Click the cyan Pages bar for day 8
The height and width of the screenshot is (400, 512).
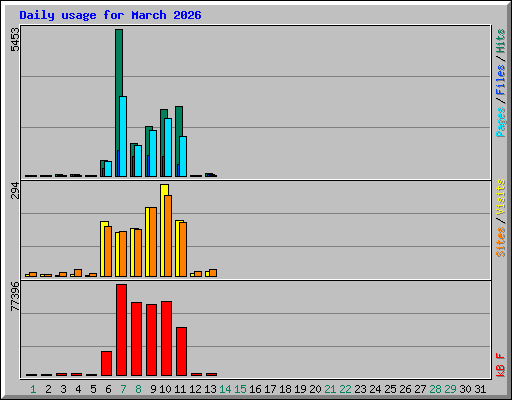138,161
